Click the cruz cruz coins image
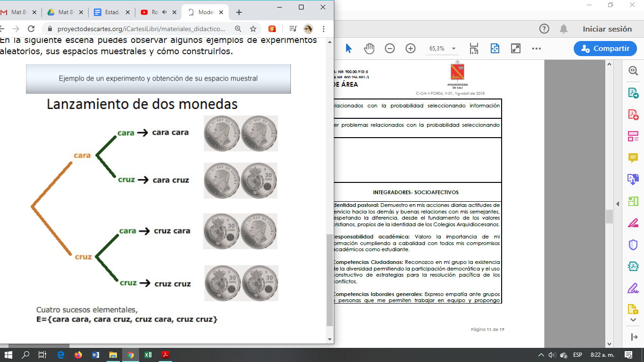Viewport: 644px width, 362px height. click(x=241, y=283)
